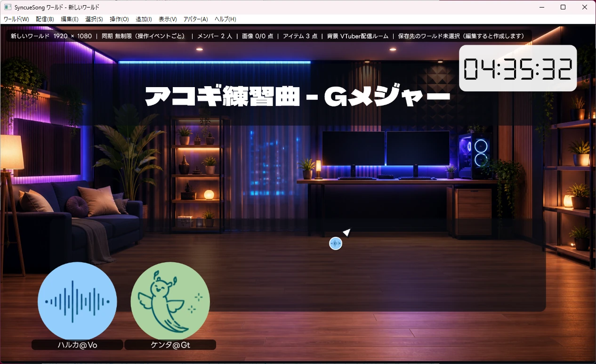Click status text メンバー 2 人
The width and height of the screenshot is (596, 364).
tap(215, 36)
